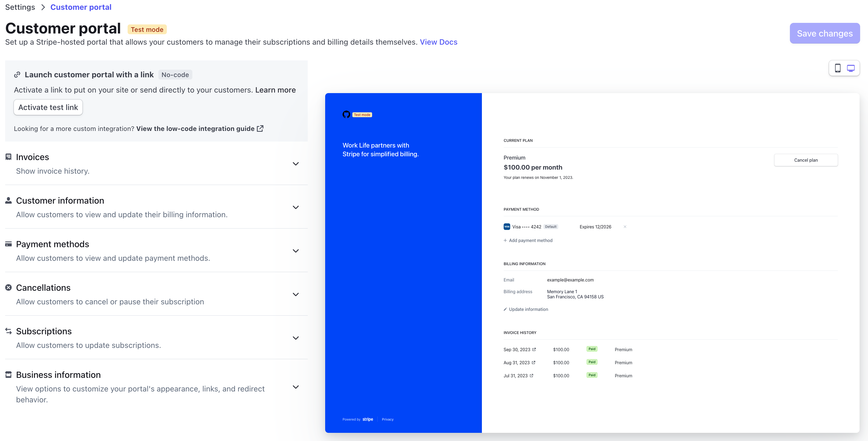Click Save changes button
Viewport: 868px width, 441px height.
(x=824, y=33)
